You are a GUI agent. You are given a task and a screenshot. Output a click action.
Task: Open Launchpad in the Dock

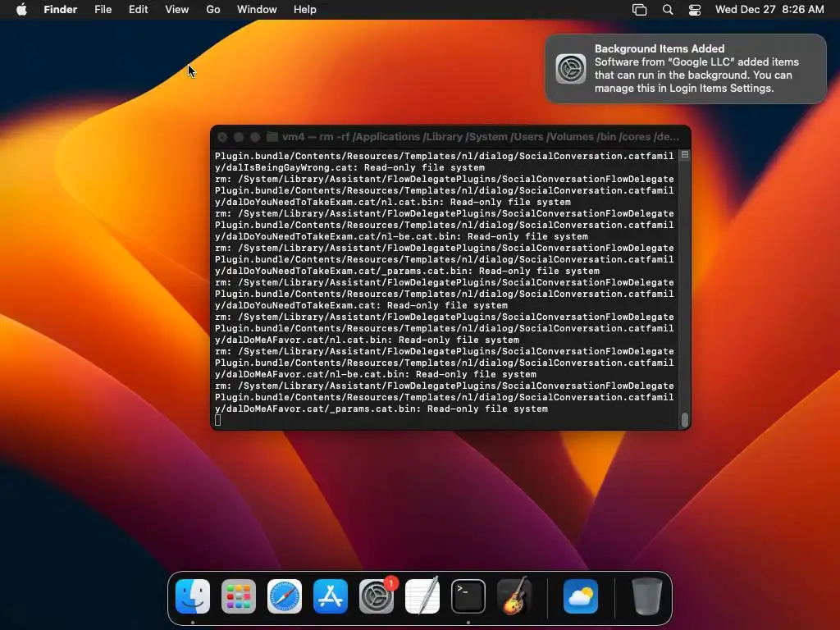(239, 596)
